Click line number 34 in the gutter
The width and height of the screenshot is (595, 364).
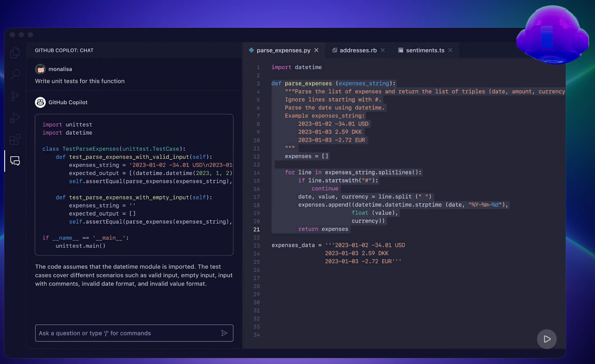coord(257,335)
